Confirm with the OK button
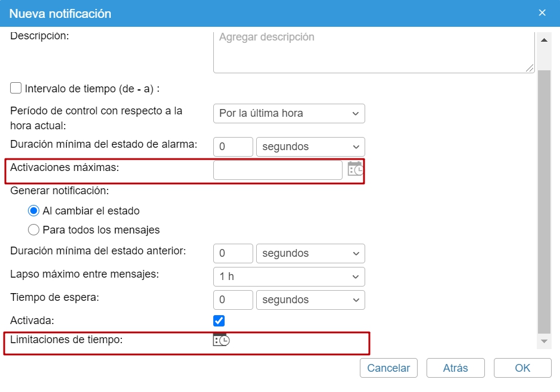 tap(522, 368)
